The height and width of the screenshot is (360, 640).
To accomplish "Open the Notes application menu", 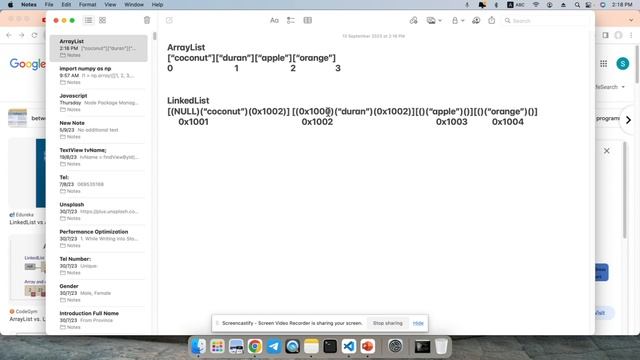I will [x=29, y=4].
